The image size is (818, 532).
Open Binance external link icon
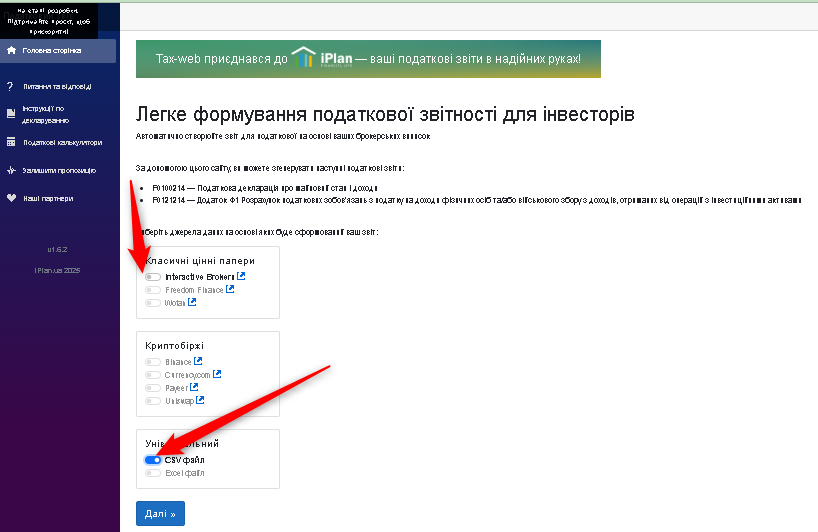(198, 361)
